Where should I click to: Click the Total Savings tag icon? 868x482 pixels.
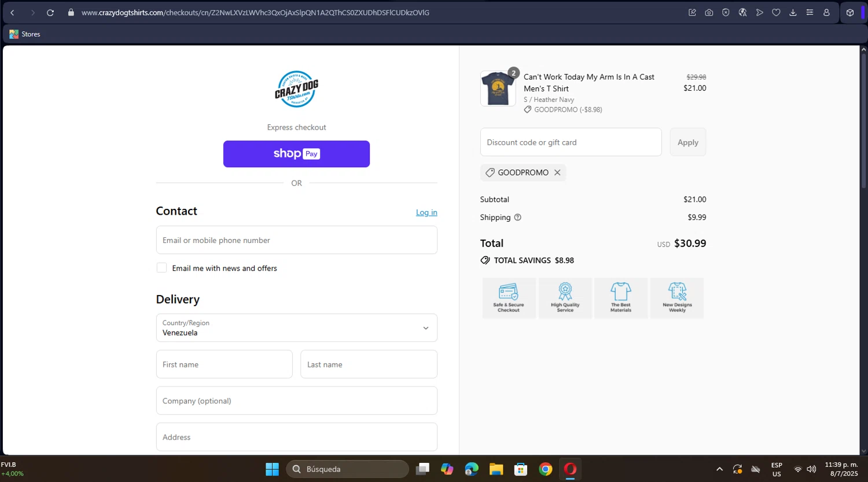485,260
